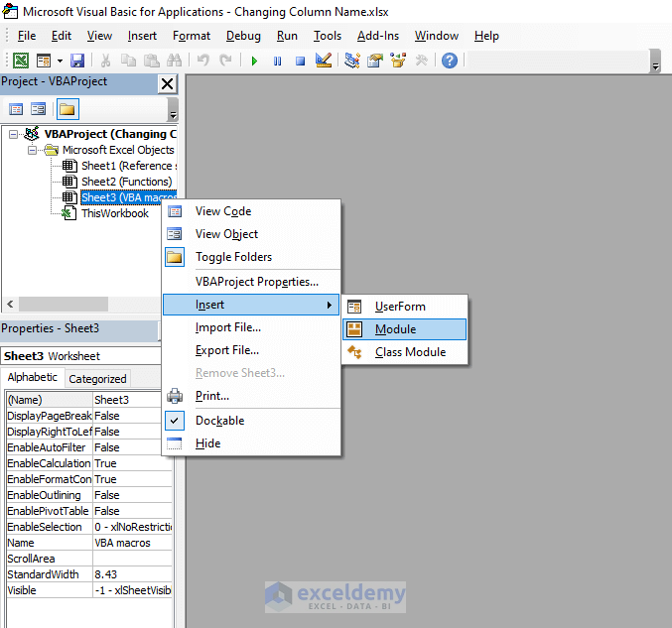This screenshot has height=628, width=672.
Task: Choose Print... from context menu
Action: pos(251,396)
